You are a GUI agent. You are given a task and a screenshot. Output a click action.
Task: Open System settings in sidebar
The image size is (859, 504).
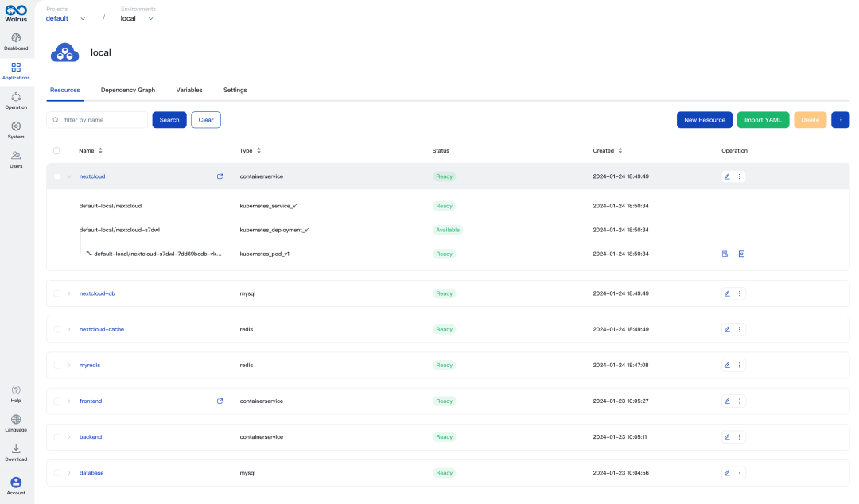click(x=16, y=130)
